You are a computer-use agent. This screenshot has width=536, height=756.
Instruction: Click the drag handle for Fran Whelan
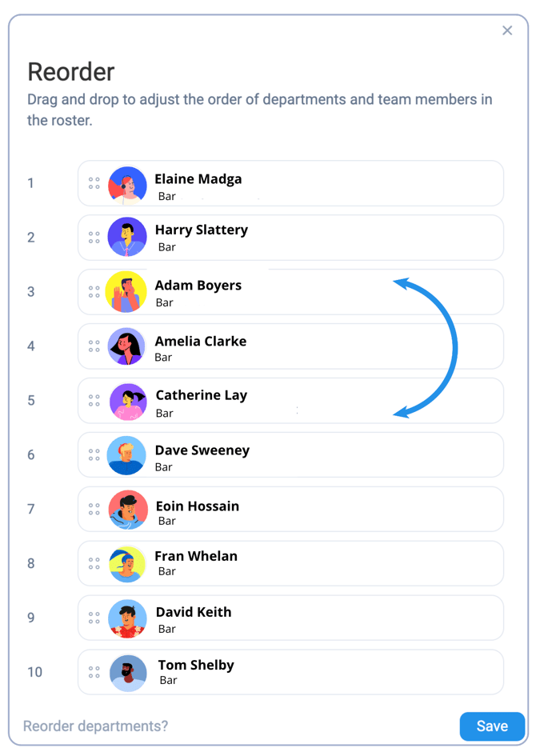[94, 564]
